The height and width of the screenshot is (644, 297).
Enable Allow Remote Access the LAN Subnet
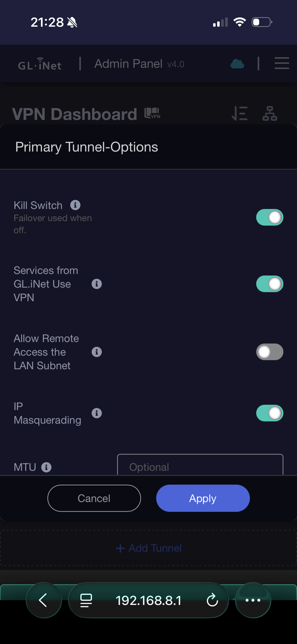coord(270,352)
